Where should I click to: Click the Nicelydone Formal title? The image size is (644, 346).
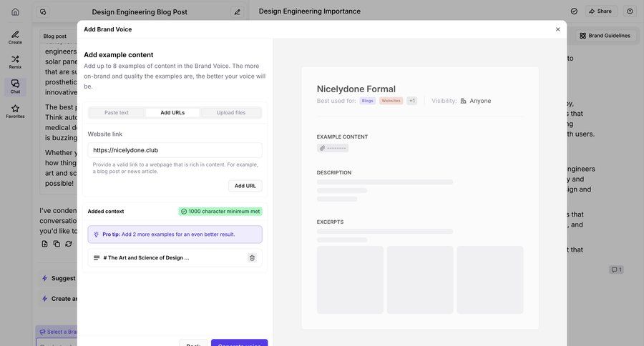(356, 89)
